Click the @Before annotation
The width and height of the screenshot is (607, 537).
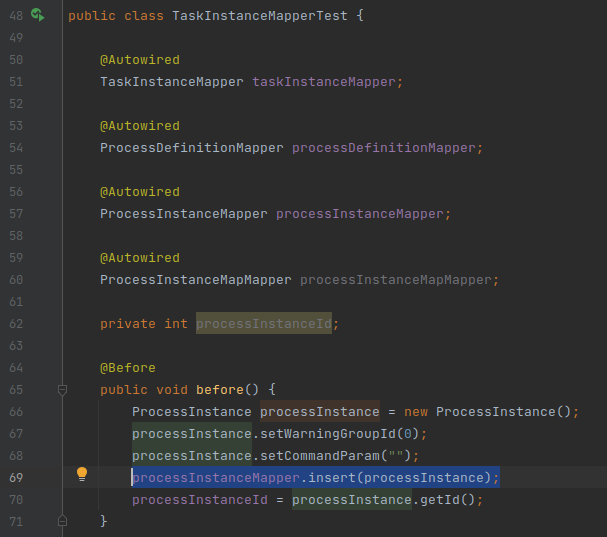coord(128,368)
